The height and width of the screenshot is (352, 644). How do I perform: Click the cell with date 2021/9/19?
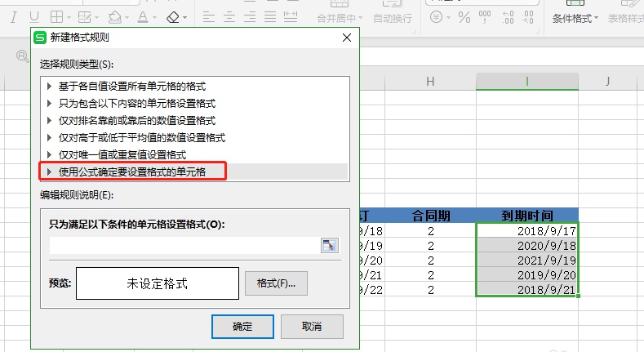[527, 261]
